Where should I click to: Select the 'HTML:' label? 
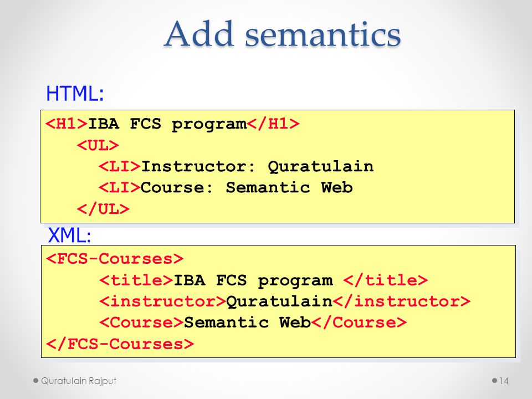click(75, 93)
